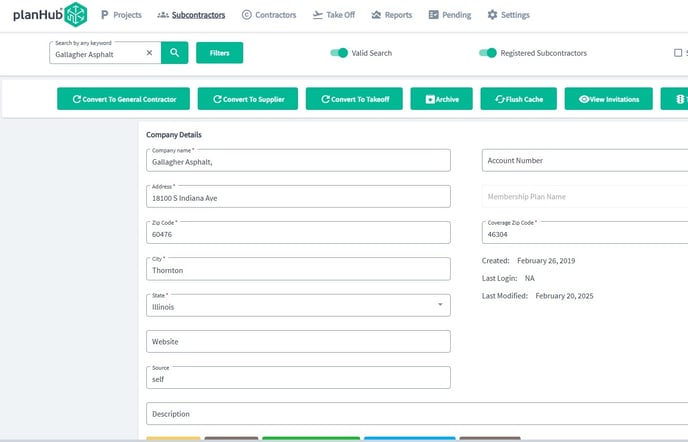Tick the checkbox right of Registered Subcontractors
Image resolution: width=688 pixels, height=442 pixels.
678,53
